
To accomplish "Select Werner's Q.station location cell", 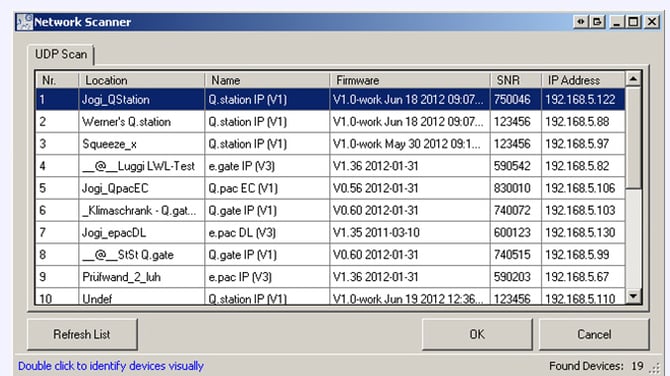I will pos(141,122).
